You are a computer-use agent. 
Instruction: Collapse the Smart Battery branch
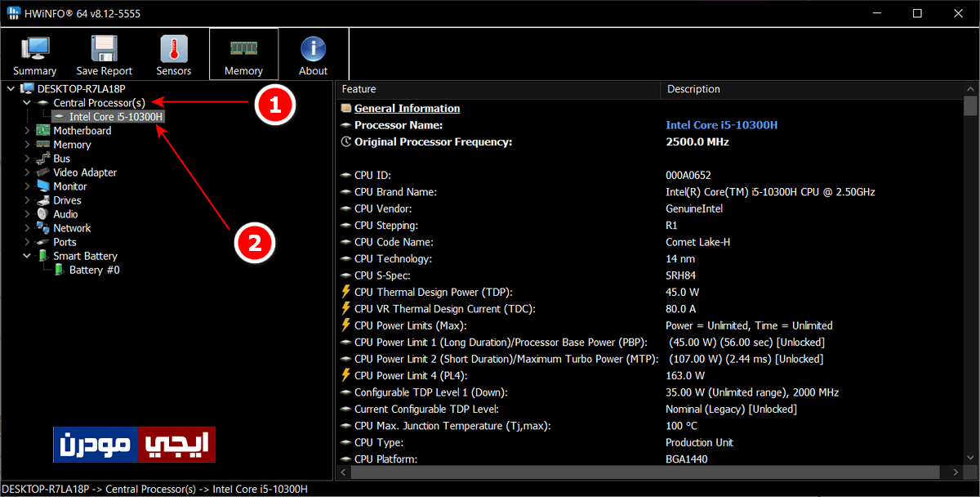tap(27, 256)
